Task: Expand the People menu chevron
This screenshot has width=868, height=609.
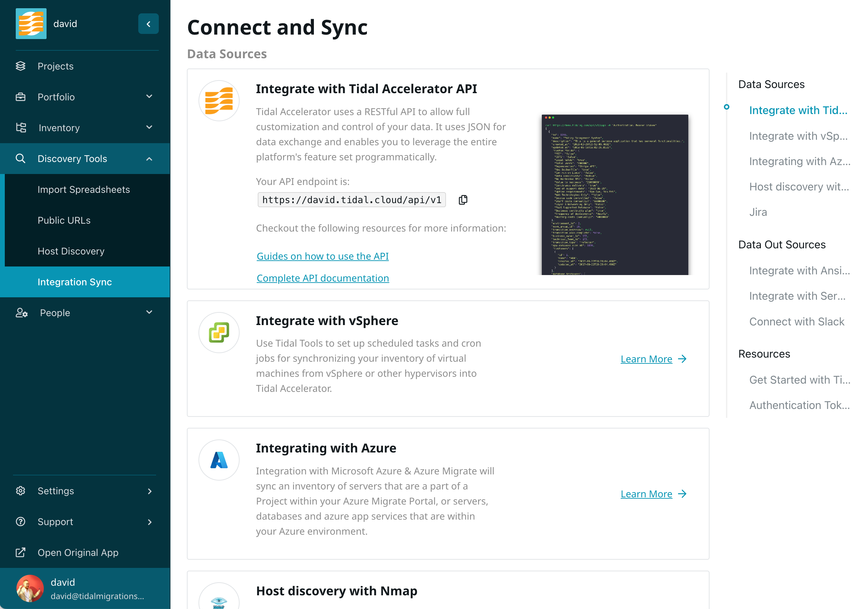Action: pyautogui.click(x=149, y=312)
